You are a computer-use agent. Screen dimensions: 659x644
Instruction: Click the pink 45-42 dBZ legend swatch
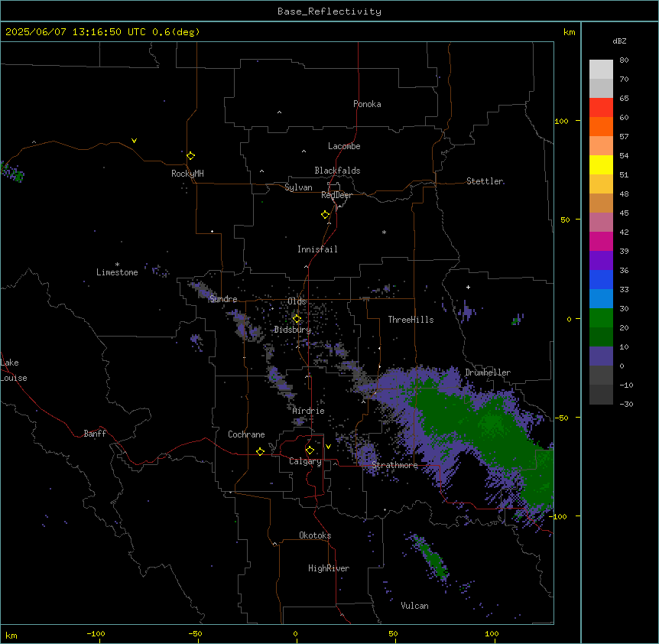click(x=601, y=223)
